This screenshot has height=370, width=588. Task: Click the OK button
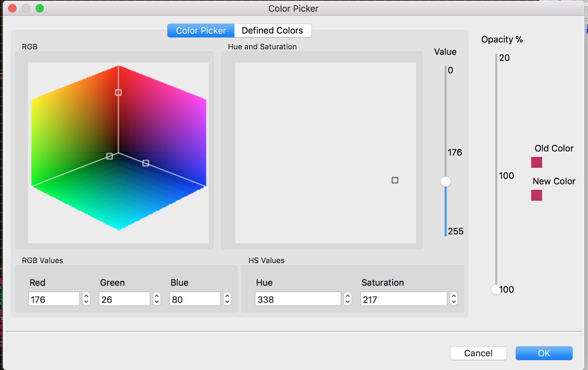(x=544, y=353)
